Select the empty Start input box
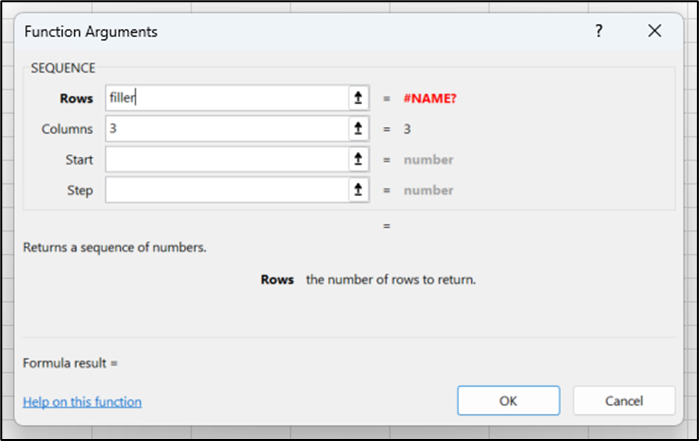This screenshot has width=699, height=441. tap(225, 160)
